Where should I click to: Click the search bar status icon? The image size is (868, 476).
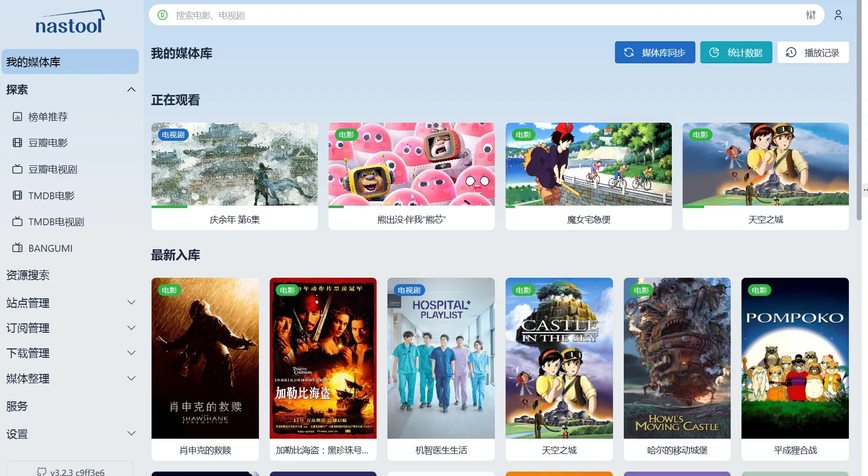pos(162,15)
